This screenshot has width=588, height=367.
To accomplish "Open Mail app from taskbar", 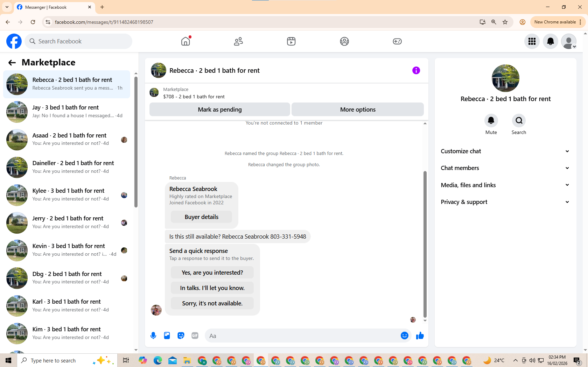I will 173,360.
